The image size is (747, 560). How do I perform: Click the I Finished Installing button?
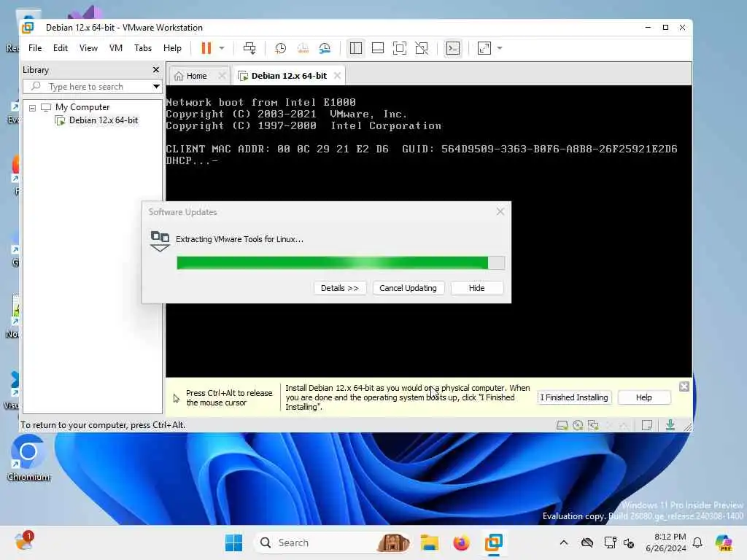574,397
